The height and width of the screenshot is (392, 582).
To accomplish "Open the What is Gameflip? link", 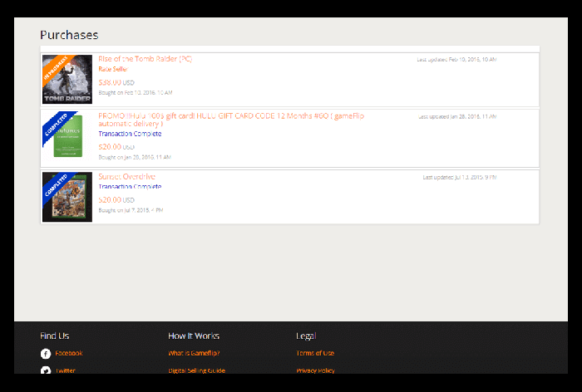I will (x=194, y=353).
